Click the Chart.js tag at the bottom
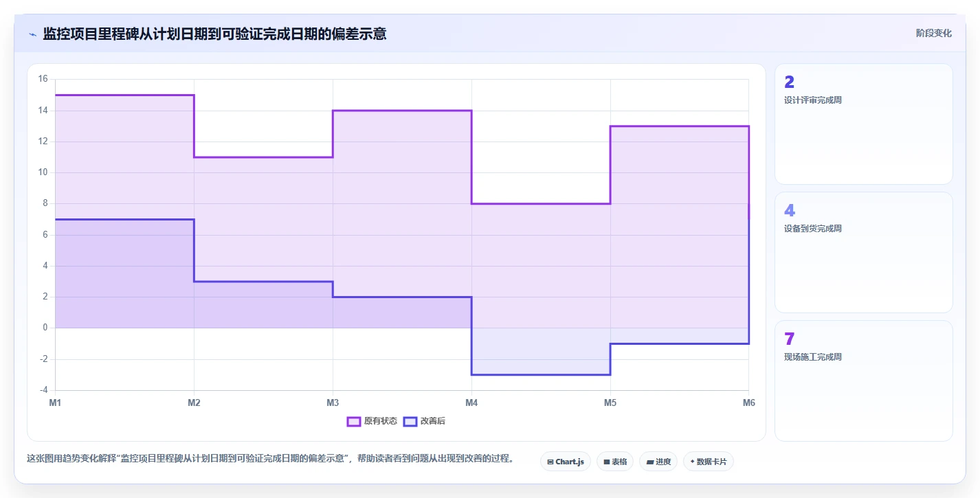 (565, 462)
